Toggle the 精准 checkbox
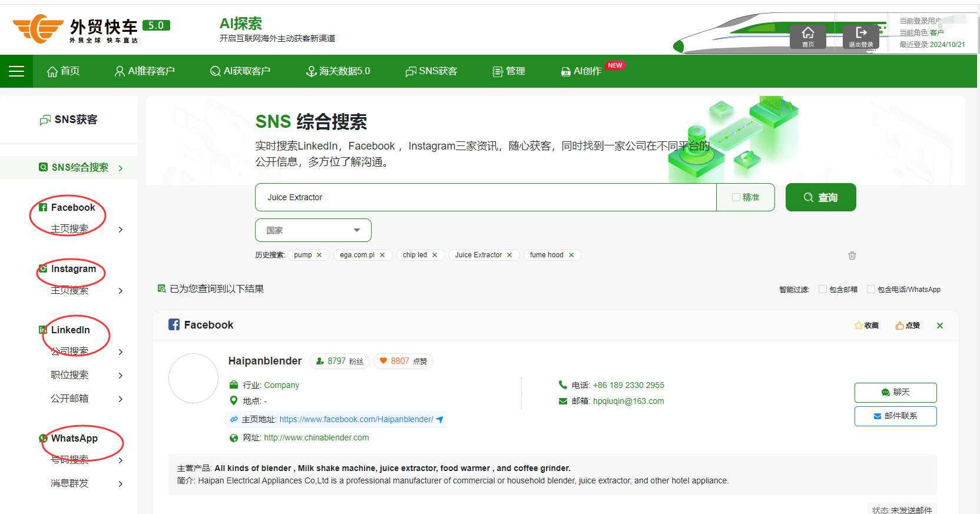The image size is (980, 514). 736,197
